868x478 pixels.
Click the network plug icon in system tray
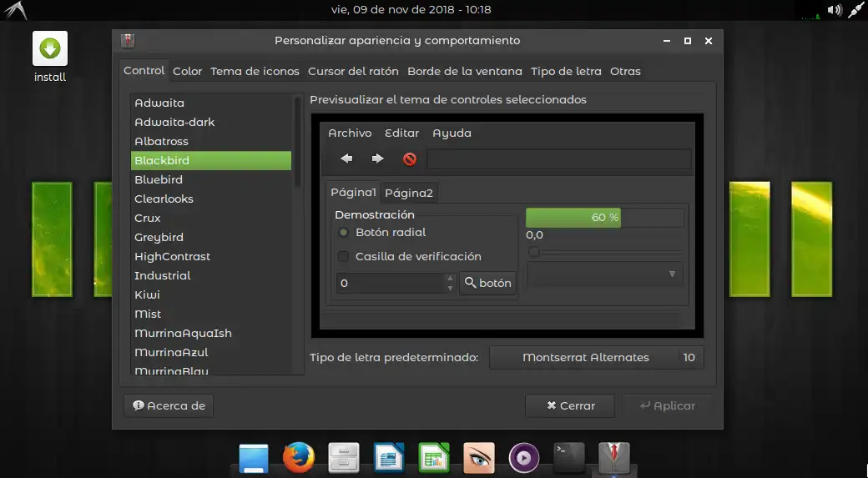856,10
